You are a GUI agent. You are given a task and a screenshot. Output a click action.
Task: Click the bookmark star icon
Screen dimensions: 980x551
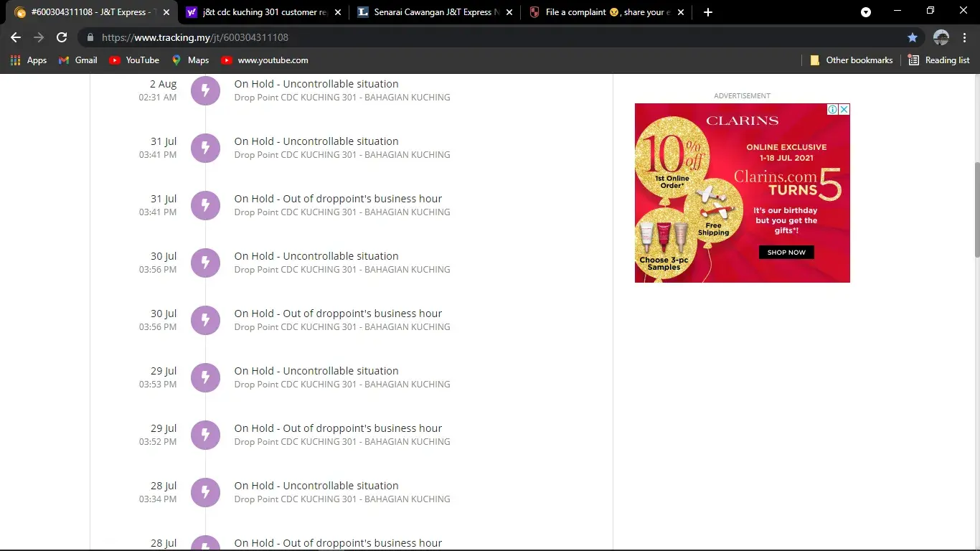tap(912, 37)
